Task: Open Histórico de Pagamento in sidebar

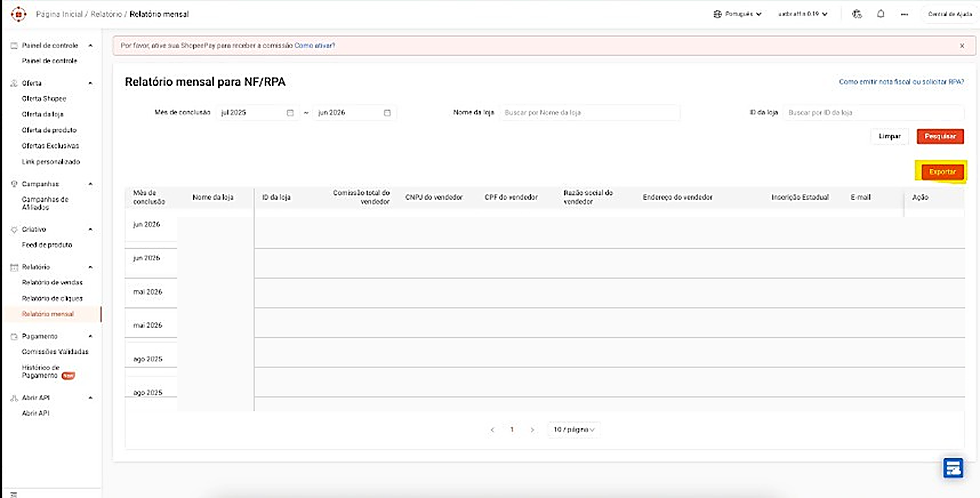Action: [48, 372]
